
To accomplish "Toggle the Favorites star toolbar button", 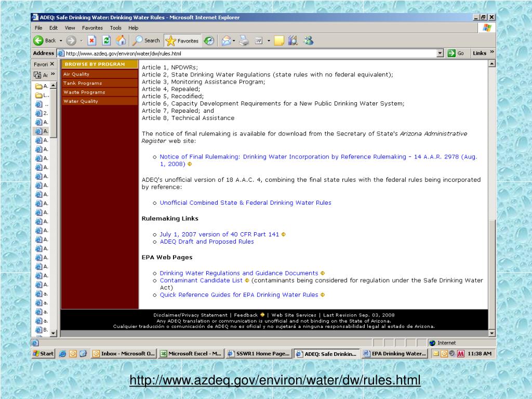I will pos(182,41).
